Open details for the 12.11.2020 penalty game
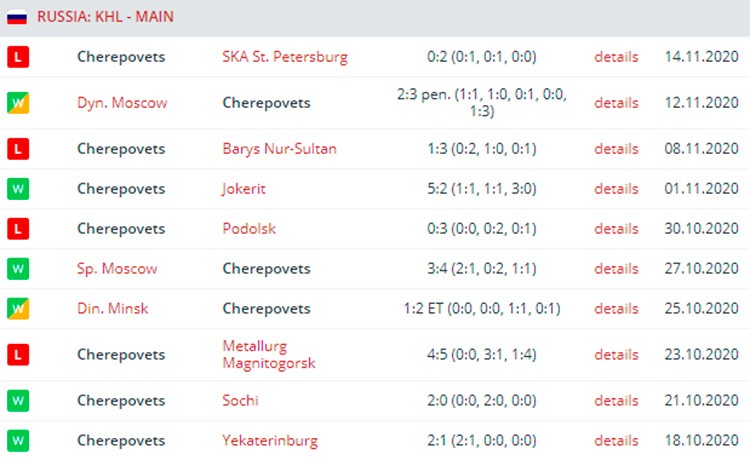Image resolution: width=750 pixels, height=460 pixels. pyautogui.click(x=616, y=103)
